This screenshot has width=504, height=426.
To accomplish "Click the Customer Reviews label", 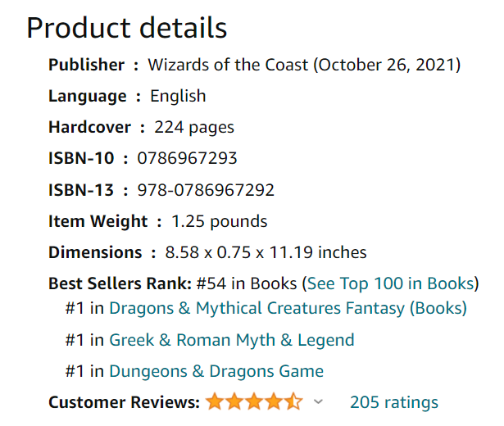I will [124, 402].
